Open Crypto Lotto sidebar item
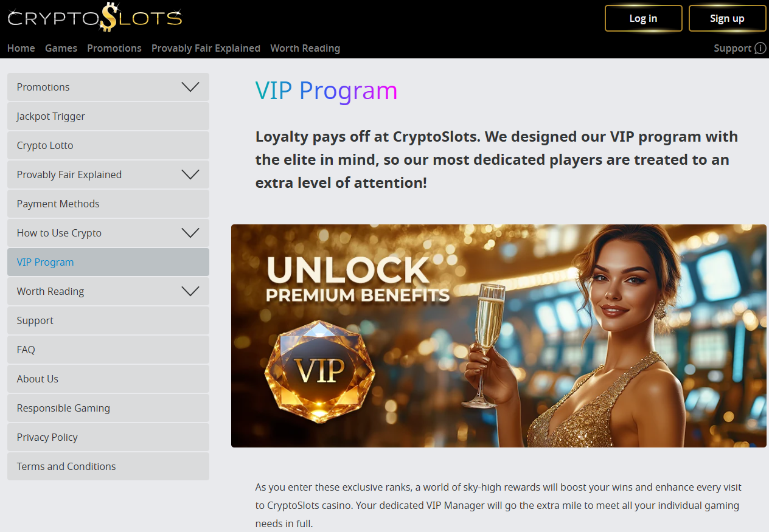The height and width of the screenshot is (532, 769). pos(45,145)
